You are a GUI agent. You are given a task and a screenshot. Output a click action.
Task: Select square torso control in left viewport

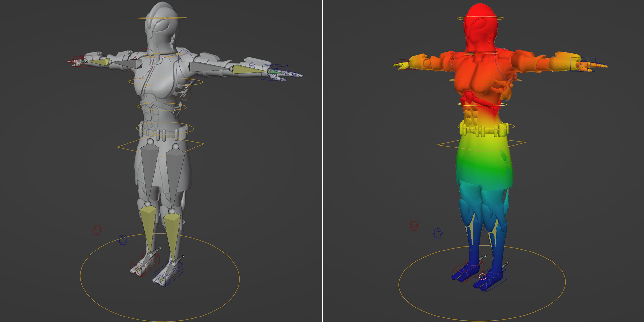(x=160, y=147)
